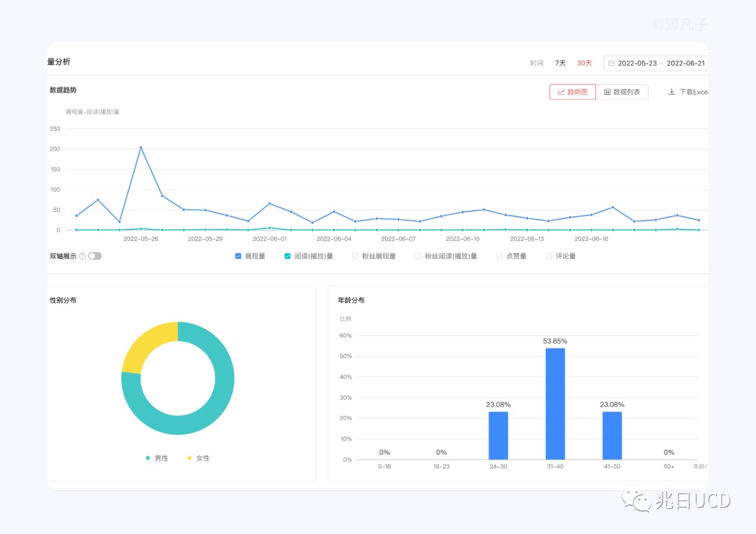Select the 7天 time range

pyautogui.click(x=560, y=63)
